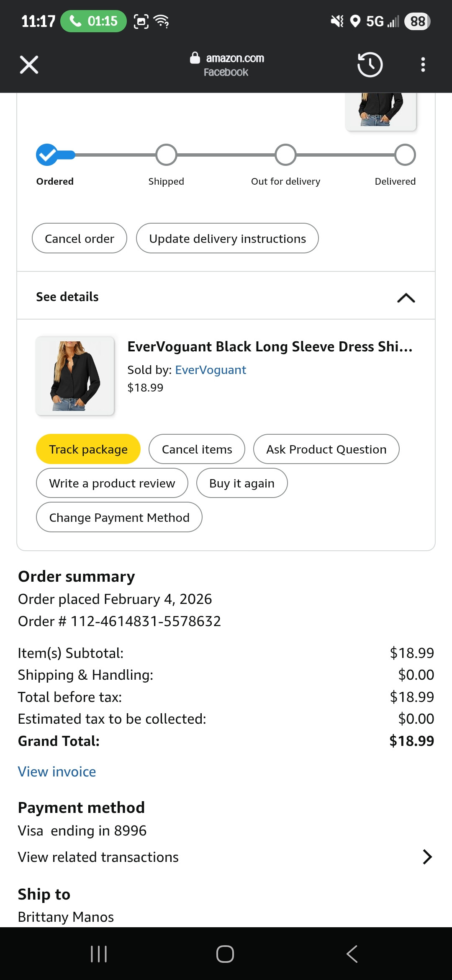Open the EverVoguant seller link

[211, 370]
